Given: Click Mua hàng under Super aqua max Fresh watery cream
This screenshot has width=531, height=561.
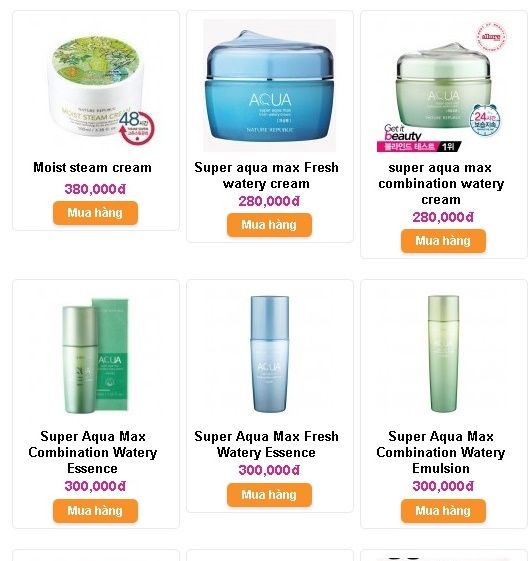Looking at the screenshot, I should tap(269, 225).
